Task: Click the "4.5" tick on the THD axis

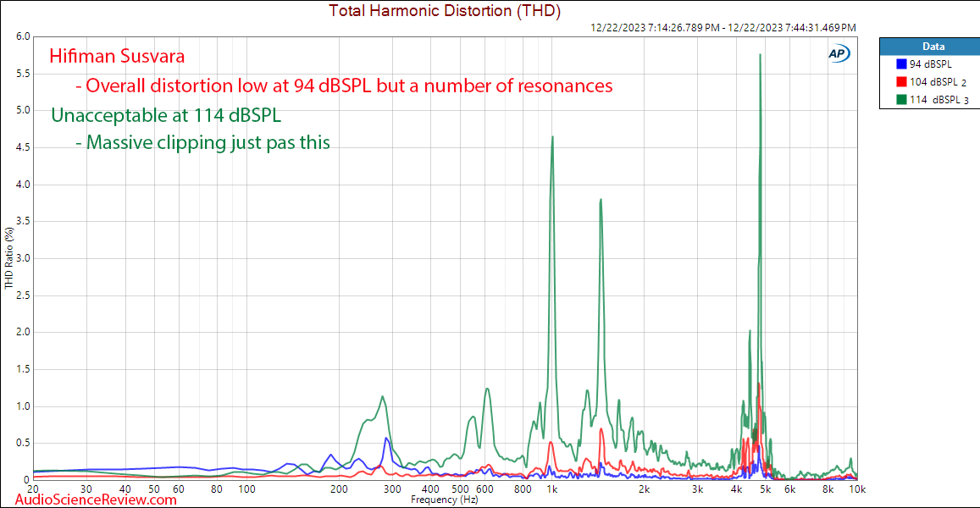Action: (23, 147)
